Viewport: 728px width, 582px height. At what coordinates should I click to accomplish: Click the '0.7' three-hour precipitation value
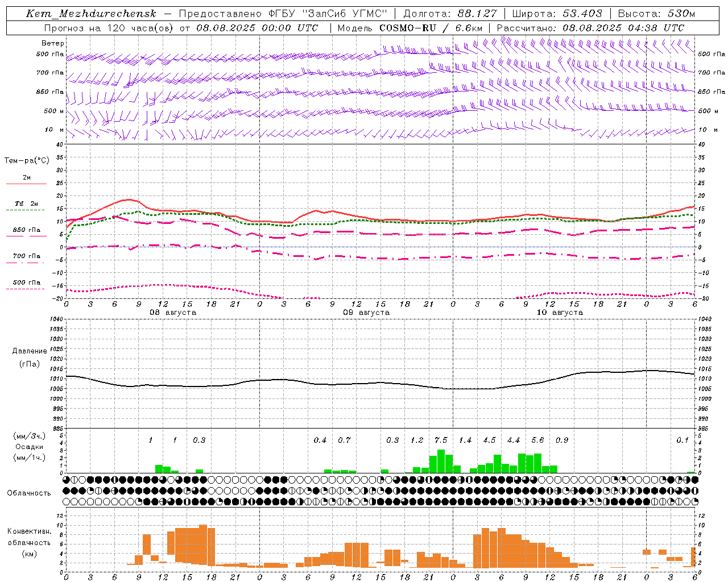coord(344,440)
